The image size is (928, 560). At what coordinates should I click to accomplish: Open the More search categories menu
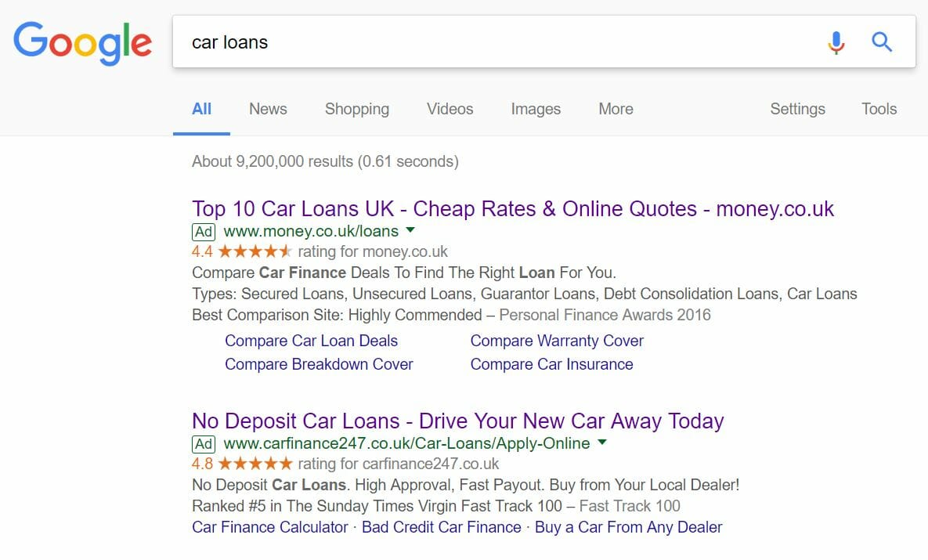coord(616,109)
